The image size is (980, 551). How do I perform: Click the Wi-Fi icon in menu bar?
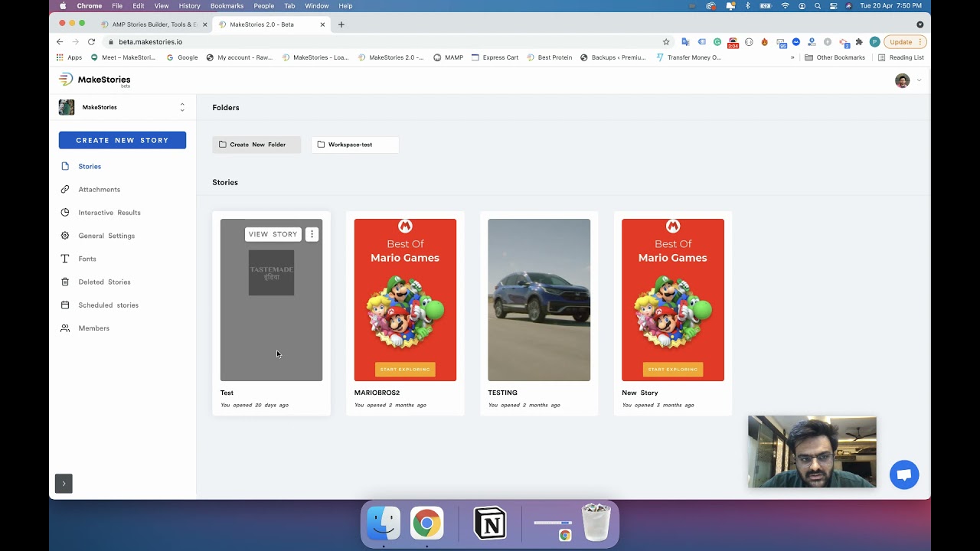click(x=785, y=6)
